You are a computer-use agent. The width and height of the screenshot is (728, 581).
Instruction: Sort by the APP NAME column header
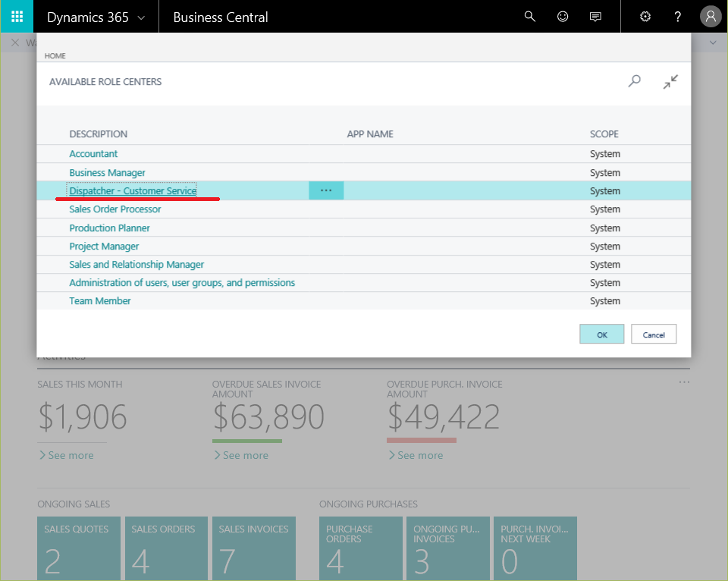[370, 134]
